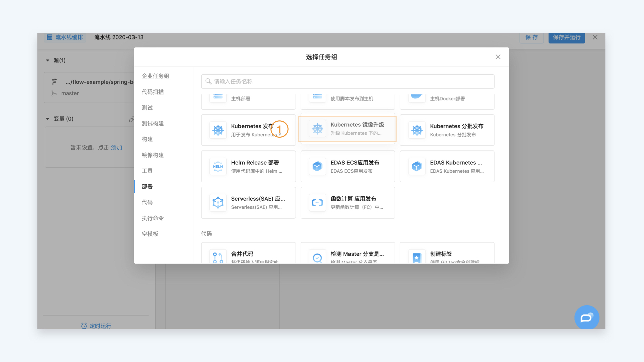This screenshot has width=644, height=362.
Task: Click the .../flow-example/spring-b source path
Action: (100, 82)
